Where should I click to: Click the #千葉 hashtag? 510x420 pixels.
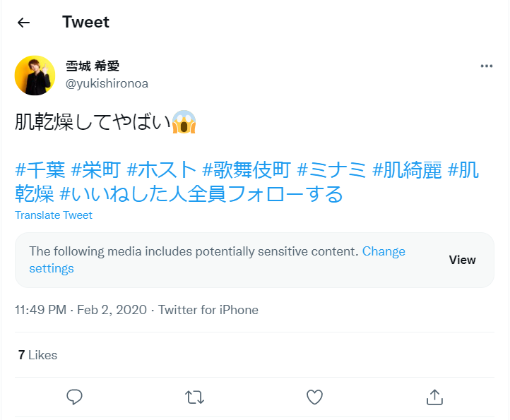[40, 170]
